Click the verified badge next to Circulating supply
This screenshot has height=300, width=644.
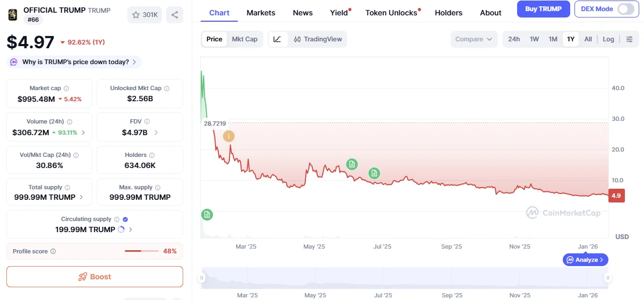click(125, 219)
